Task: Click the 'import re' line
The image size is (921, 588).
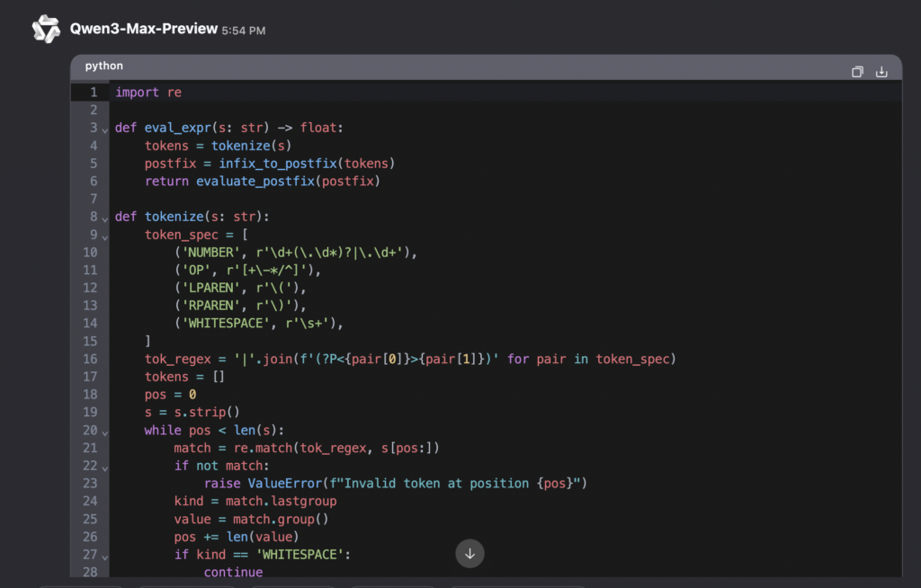Action: point(148,93)
